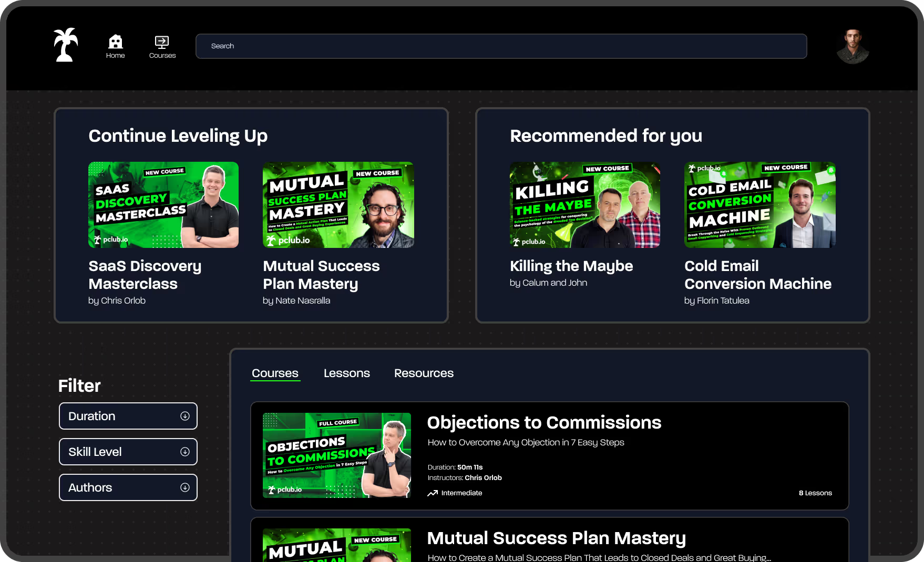The image size is (924, 562).
Task: Open Cold Email Conversion Machine thumbnail
Action: pyautogui.click(x=760, y=205)
